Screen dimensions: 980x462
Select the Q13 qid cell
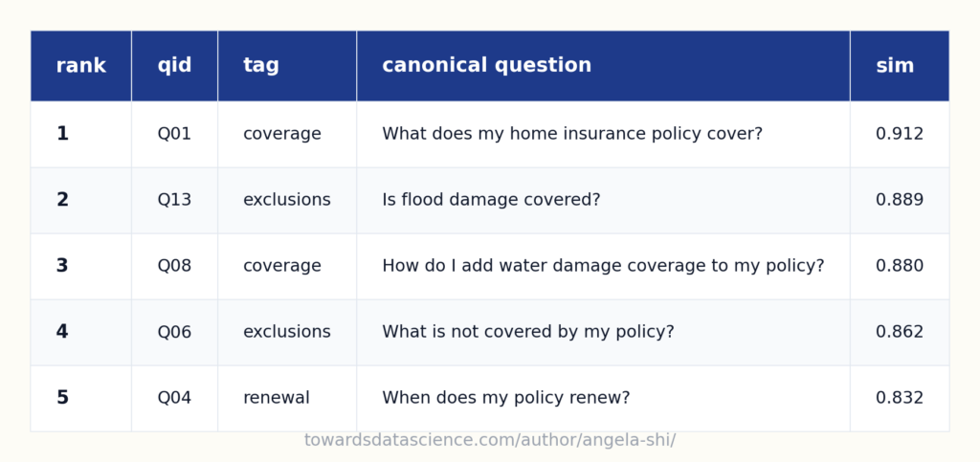tap(174, 201)
